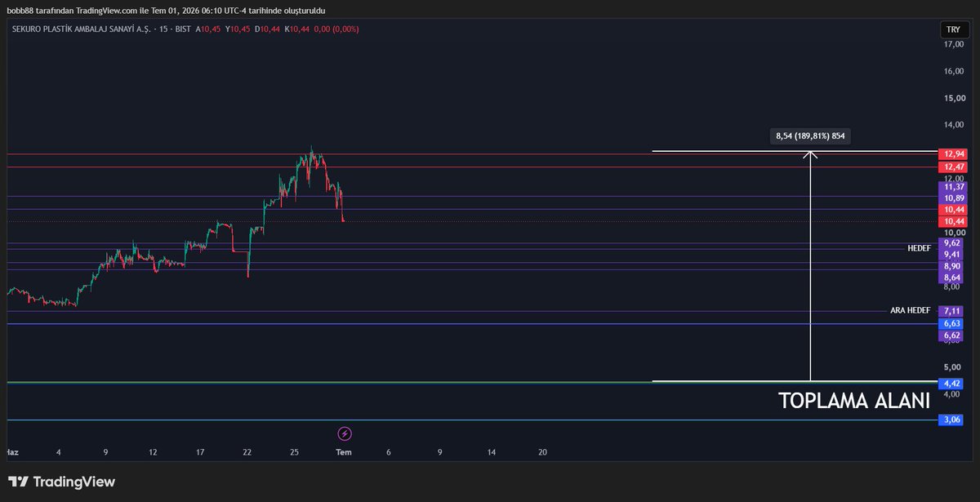Select the 12,47 price level label

tap(953, 167)
